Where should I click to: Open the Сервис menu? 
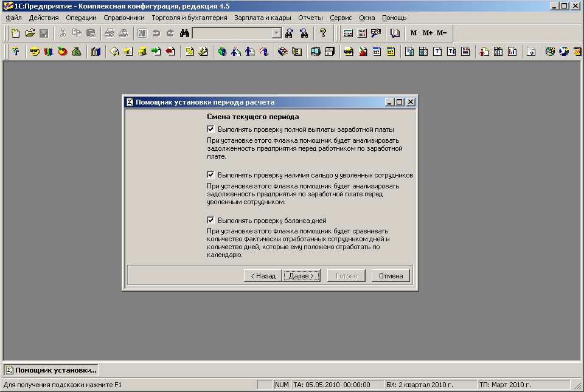click(x=341, y=18)
